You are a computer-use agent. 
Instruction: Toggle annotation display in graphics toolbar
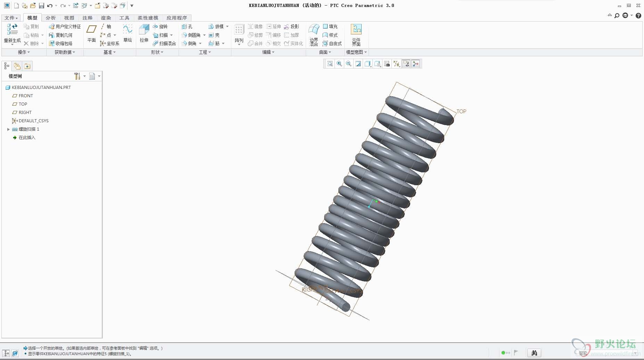point(406,64)
